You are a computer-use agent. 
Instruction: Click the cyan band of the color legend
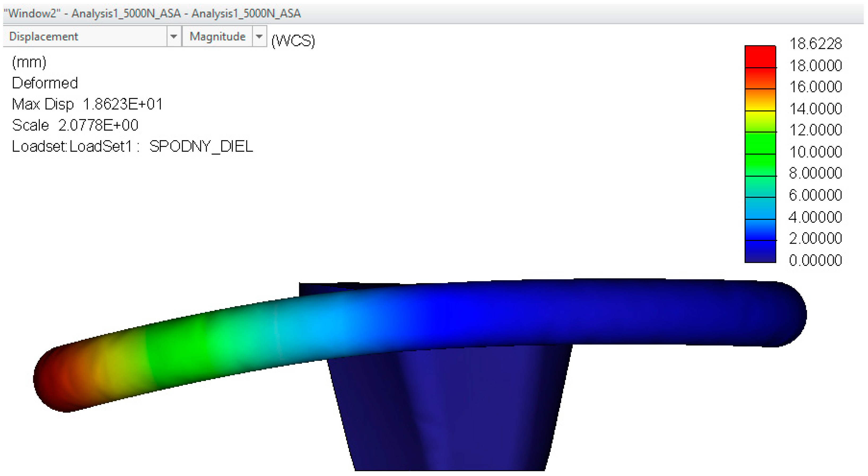[760, 208]
